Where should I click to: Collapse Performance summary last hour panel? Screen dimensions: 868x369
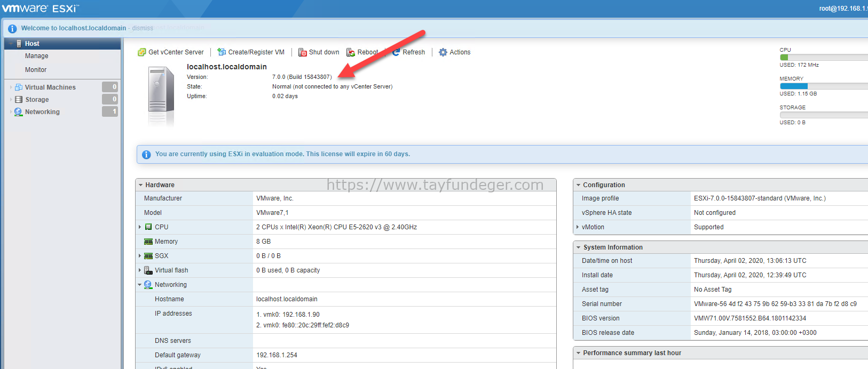(578, 353)
